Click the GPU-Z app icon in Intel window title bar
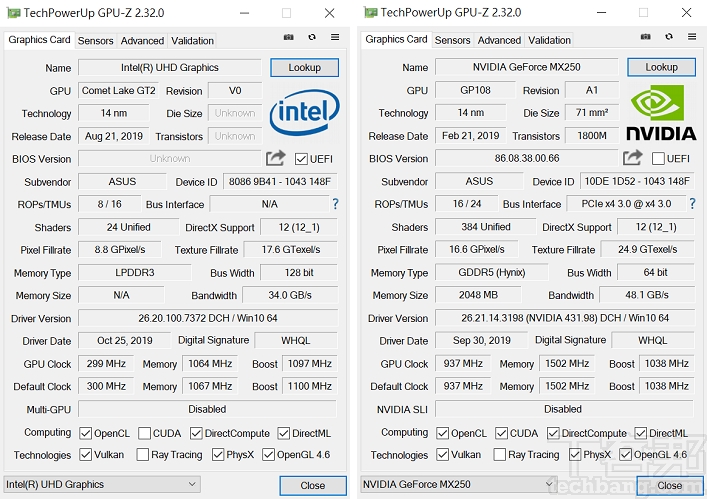This screenshot has height=499, width=707. 13,13
